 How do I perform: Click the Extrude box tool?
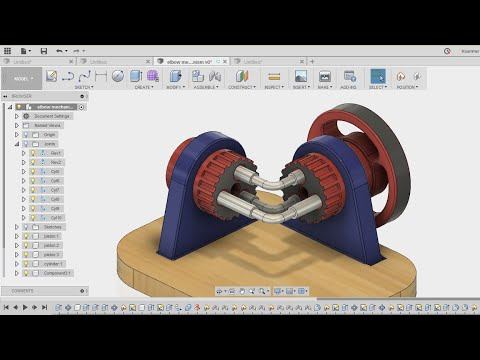[x=136, y=76]
